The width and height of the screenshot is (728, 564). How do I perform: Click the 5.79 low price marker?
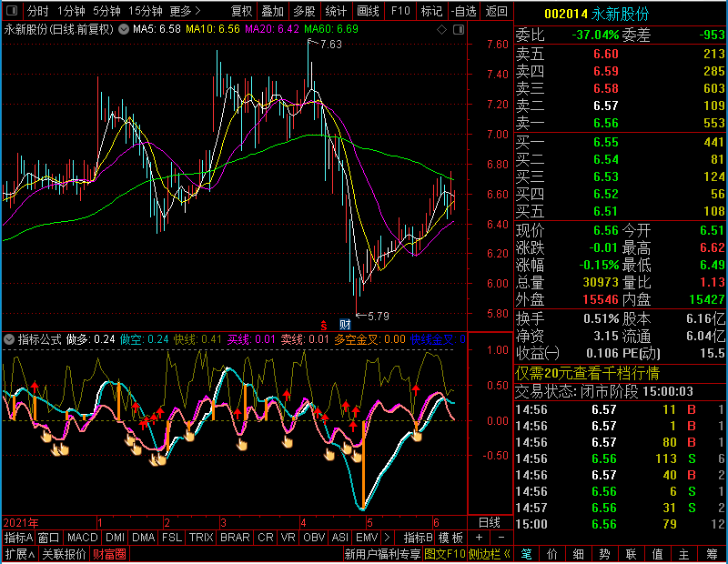click(378, 317)
